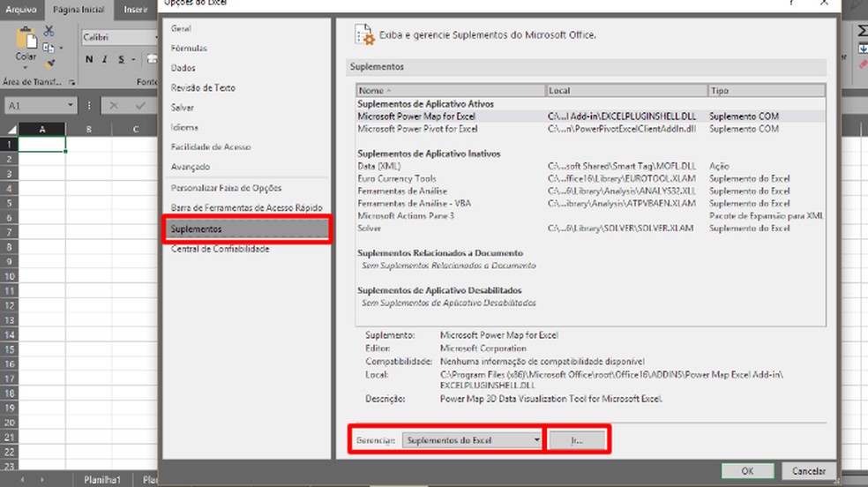Select the Solver add-in row
Screen dimensions: 868x487
[591, 228]
